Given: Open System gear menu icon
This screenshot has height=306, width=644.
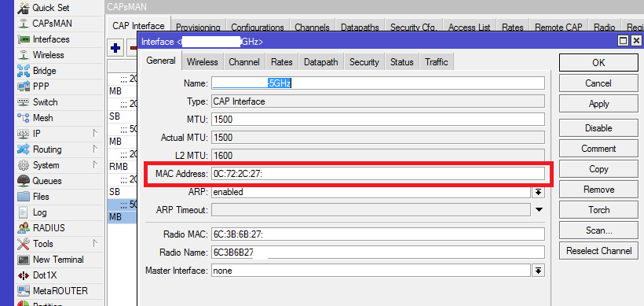Looking at the screenshot, I should pos(24,165).
